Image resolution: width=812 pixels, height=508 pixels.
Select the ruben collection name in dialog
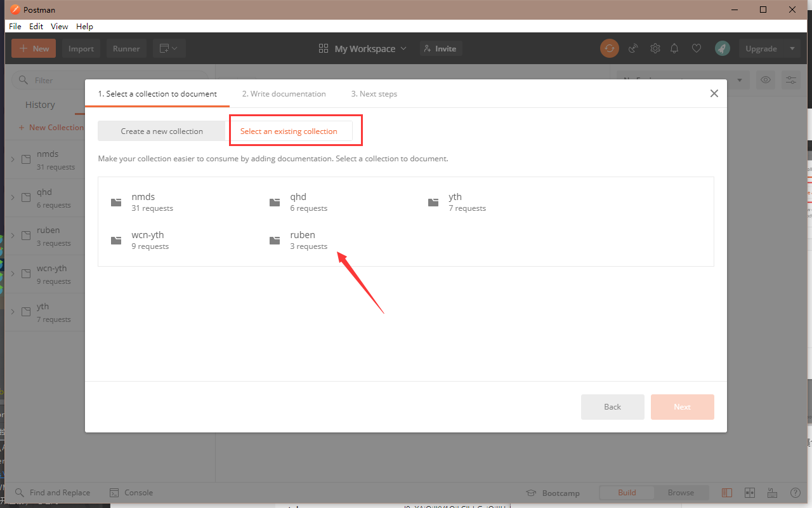click(x=303, y=235)
